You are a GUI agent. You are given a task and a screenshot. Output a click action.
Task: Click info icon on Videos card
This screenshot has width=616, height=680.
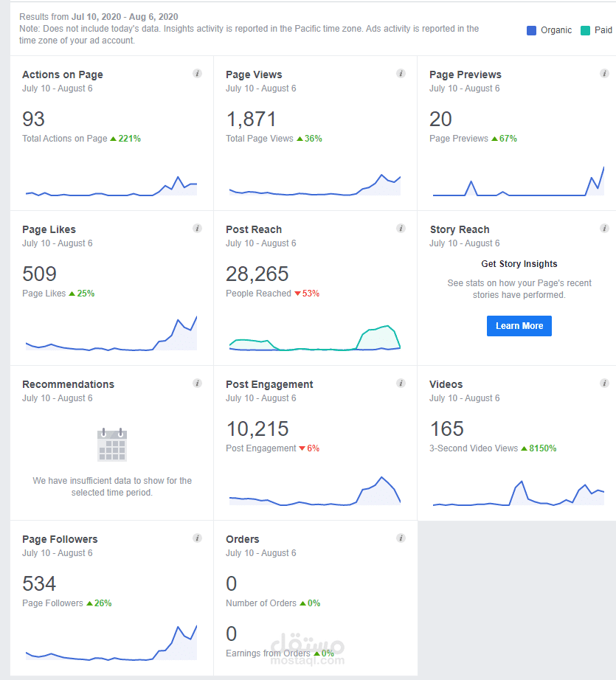[604, 383]
